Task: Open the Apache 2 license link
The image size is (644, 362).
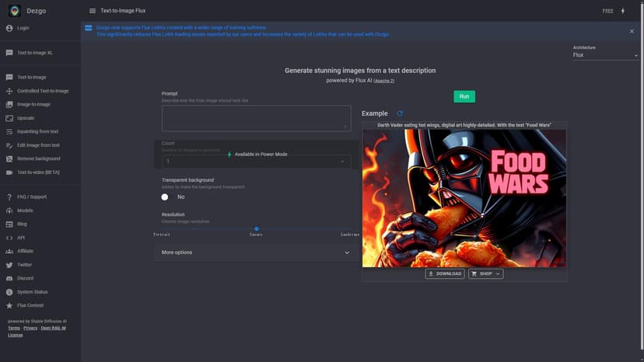Action: click(384, 81)
